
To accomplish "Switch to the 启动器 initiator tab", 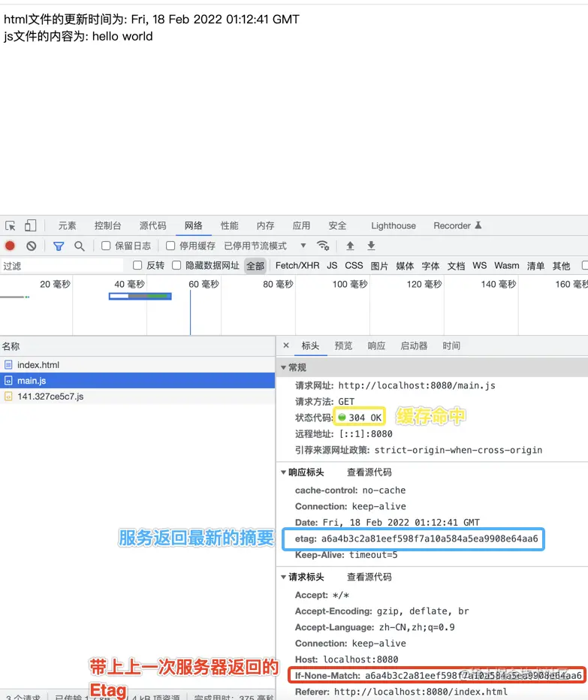I will click(414, 346).
